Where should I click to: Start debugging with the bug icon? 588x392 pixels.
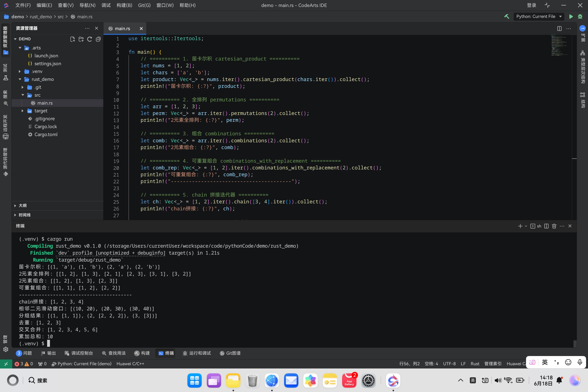[x=580, y=17]
